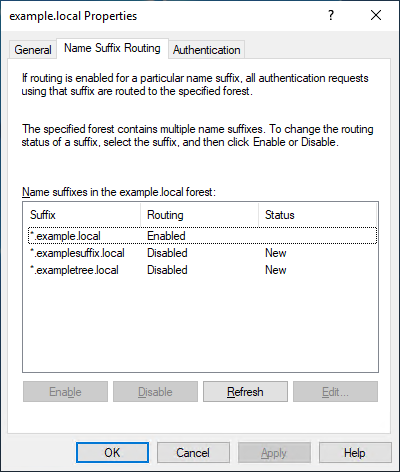This screenshot has height=472, width=400.
Task: Click the Apply button
Action: coord(274,453)
